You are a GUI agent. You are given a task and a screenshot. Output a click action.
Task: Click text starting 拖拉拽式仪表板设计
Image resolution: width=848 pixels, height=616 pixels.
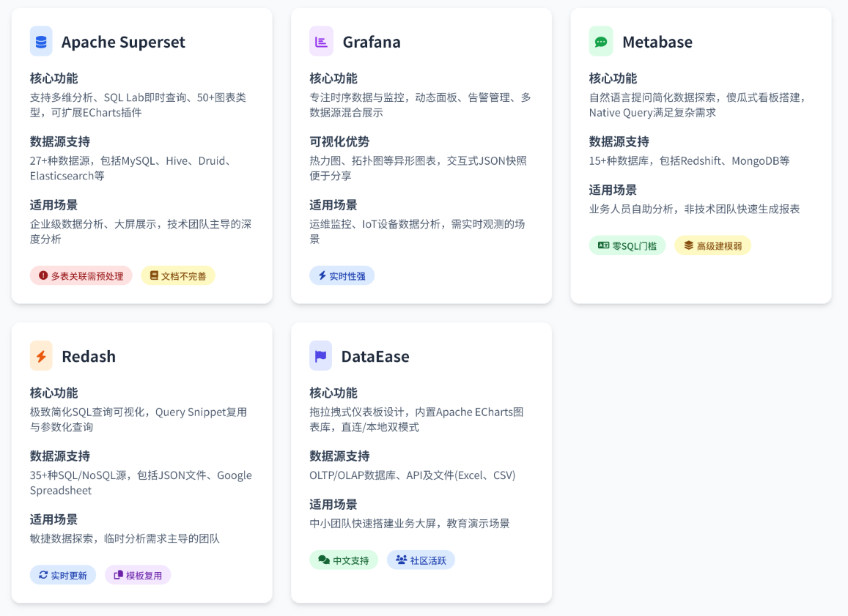point(416,419)
